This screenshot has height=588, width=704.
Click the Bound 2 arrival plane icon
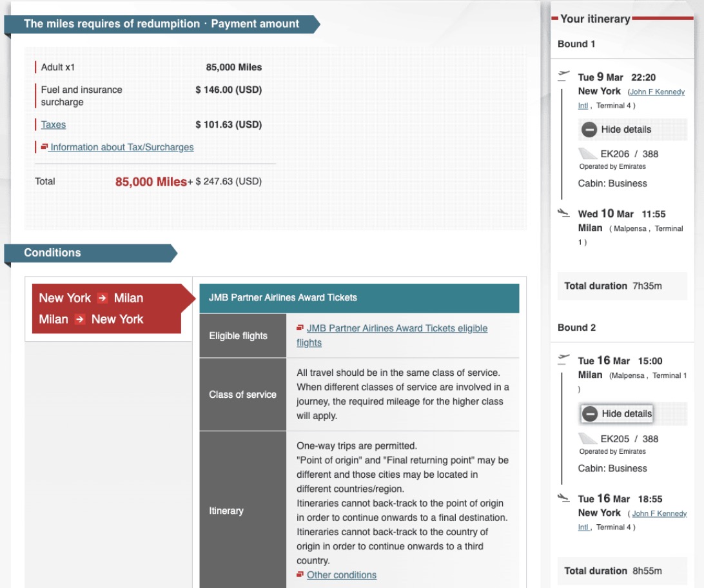563,497
